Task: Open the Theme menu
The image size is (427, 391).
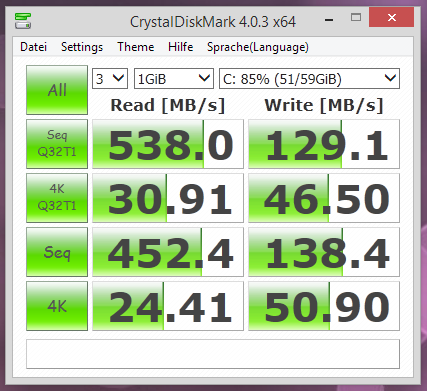Action: point(136,47)
